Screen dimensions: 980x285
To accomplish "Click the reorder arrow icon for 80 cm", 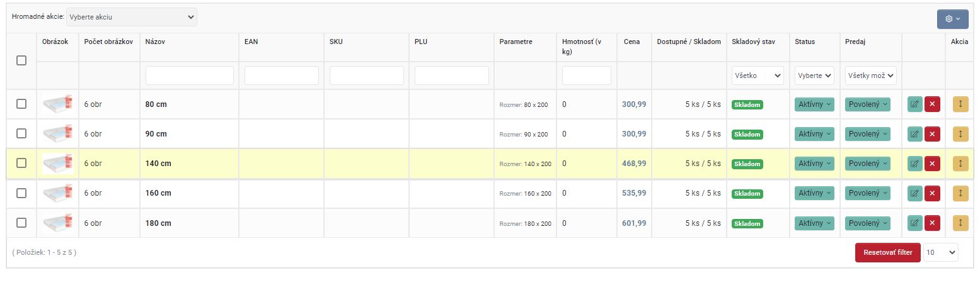I will (x=960, y=104).
